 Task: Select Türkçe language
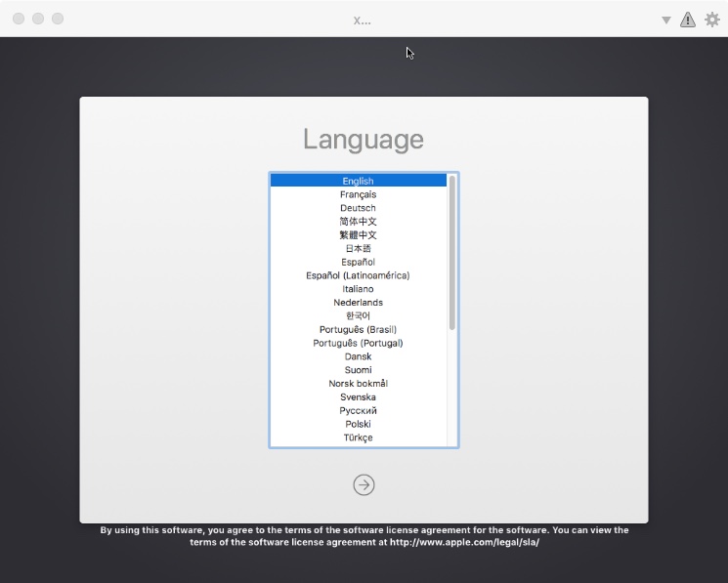358,437
